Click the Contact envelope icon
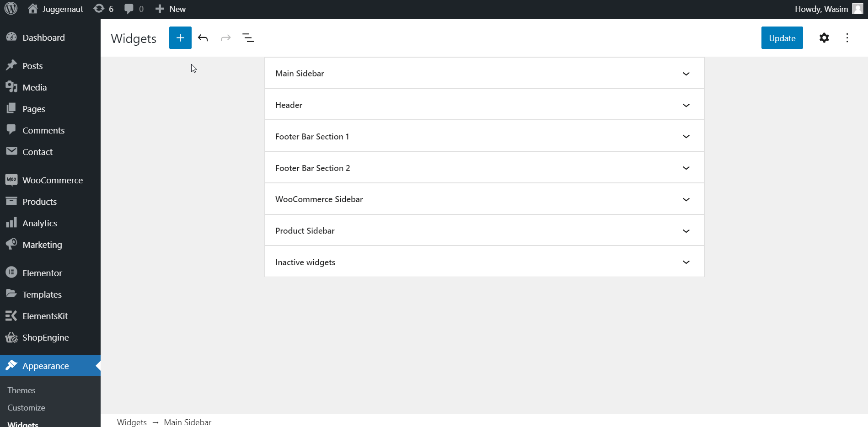Viewport: 868px width, 427px height. click(x=11, y=151)
